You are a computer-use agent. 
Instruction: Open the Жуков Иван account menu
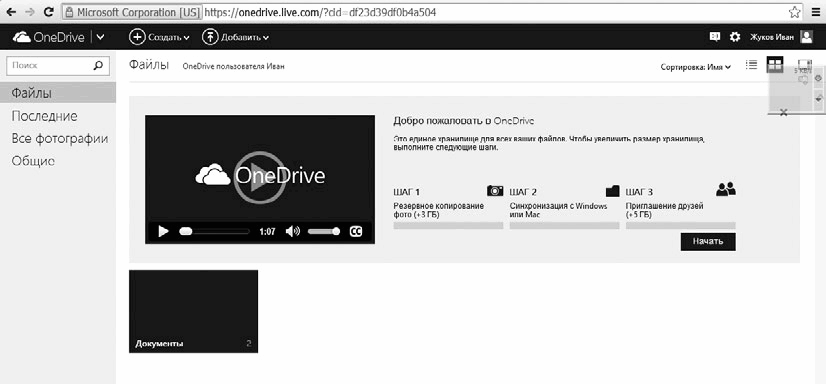click(x=772, y=37)
